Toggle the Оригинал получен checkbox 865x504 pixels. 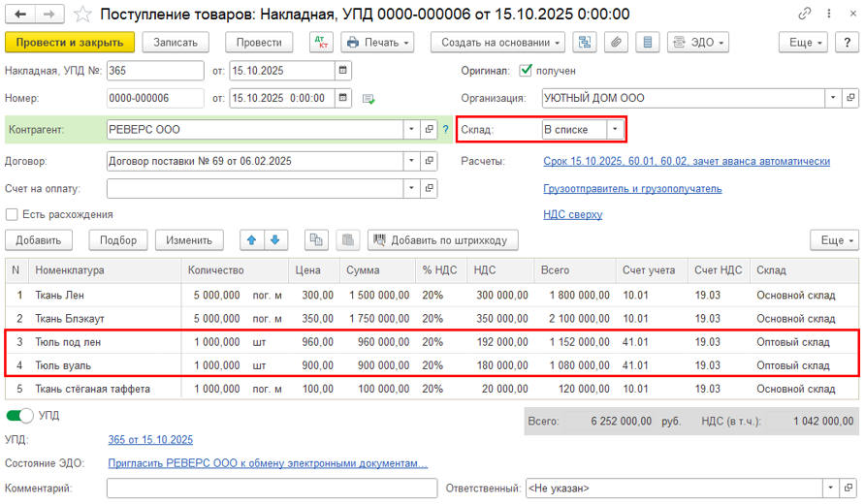pyautogui.click(x=526, y=70)
